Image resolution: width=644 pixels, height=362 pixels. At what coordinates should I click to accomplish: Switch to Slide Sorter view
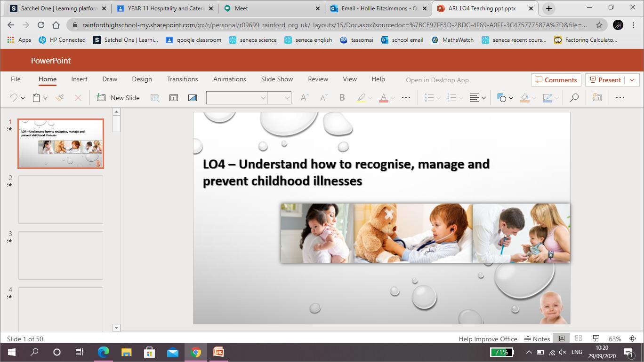click(579, 338)
